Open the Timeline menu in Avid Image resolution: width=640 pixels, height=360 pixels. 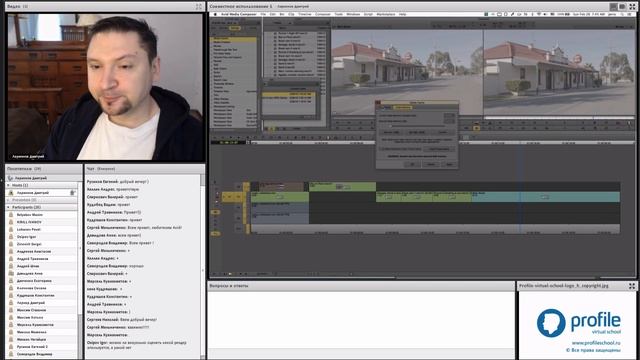click(x=304, y=14)
